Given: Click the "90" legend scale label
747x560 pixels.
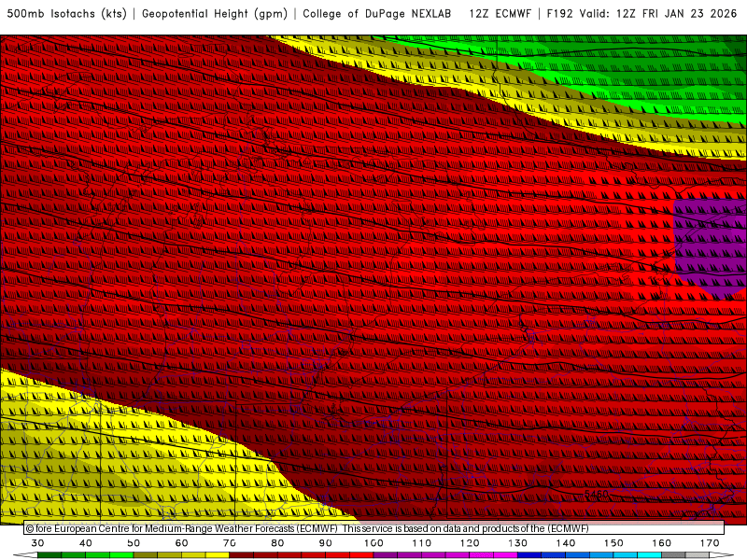Looking at the screenshot, I should pyautogui.click(x=325, y=543).
